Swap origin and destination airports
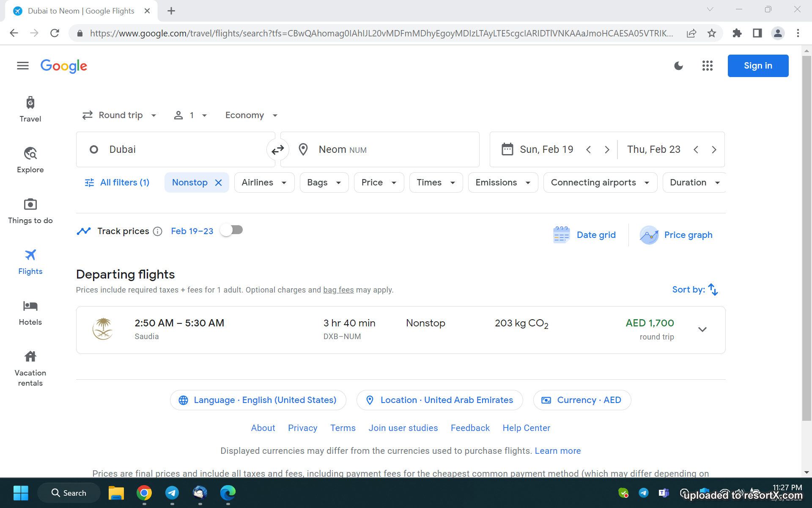Image resolution: width=812 pixels, height=508 pixels. pyautogui.click(x=278, y=149)
